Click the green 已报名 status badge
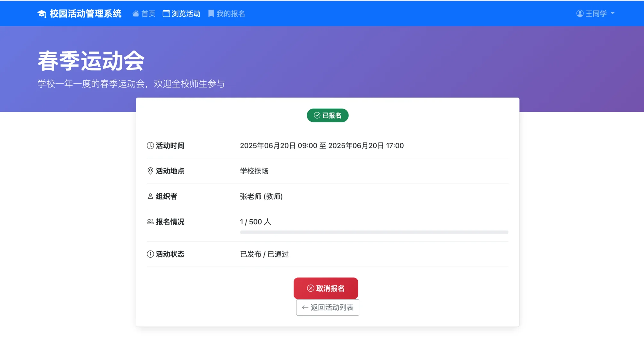The width and height of the screenshot is (644, 346). [327, 115]
